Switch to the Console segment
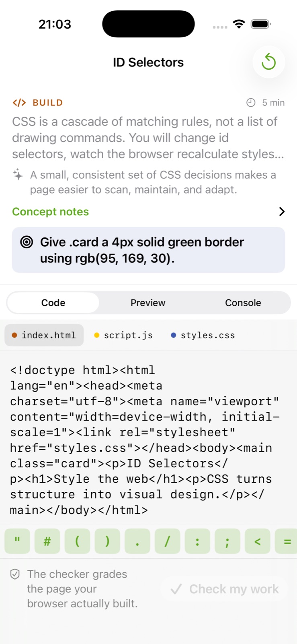 pos(243,303)
